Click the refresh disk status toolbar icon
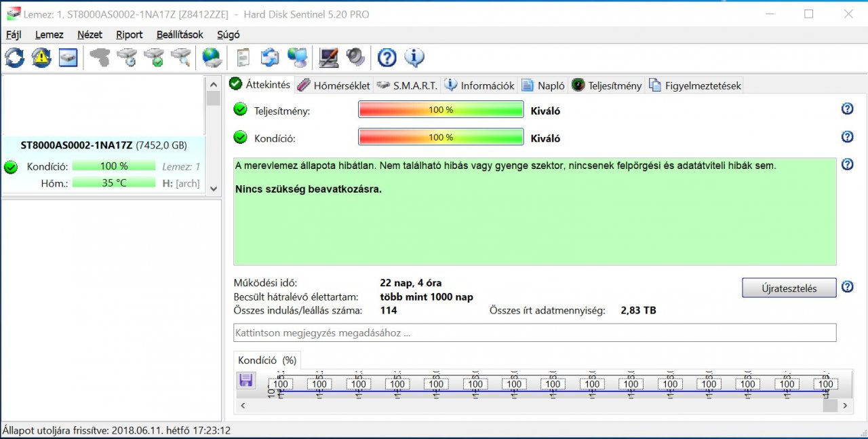 point(14,58)
